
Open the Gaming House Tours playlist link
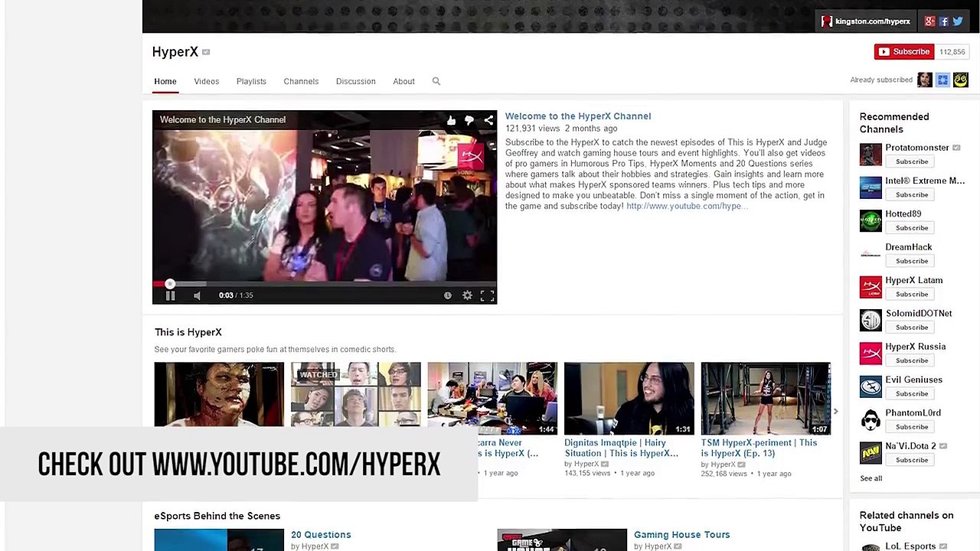coord(681,535)
